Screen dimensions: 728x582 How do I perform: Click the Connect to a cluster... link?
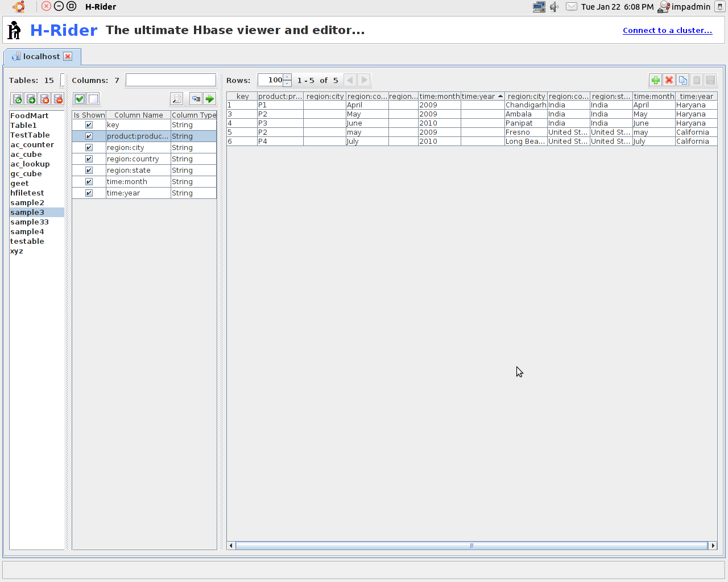(667, 30)
